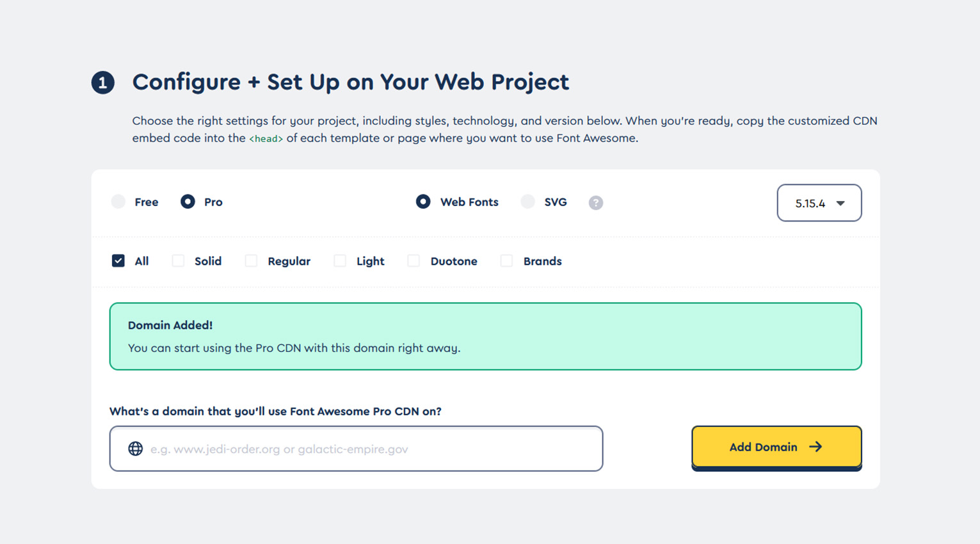This screenshot has width=980, height=544.
Task: Select the Pro plan radio button
Action: coord(188,202)
